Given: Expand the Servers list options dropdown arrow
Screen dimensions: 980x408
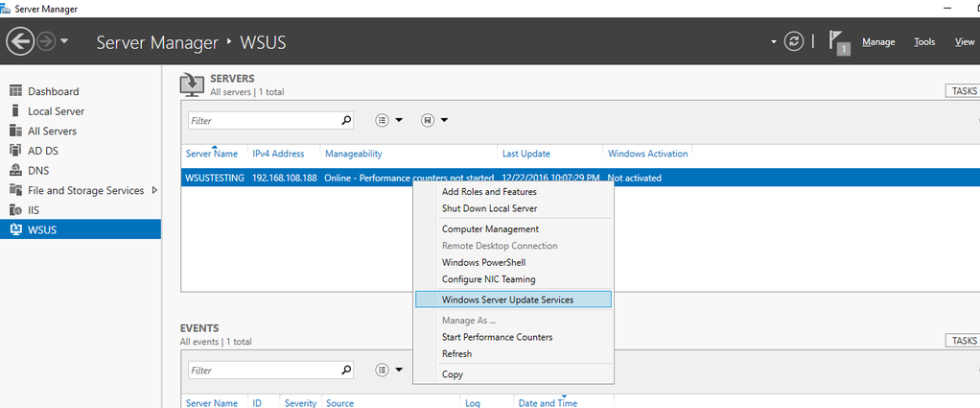Looking at the screenshot, I should tap(399, 120).
